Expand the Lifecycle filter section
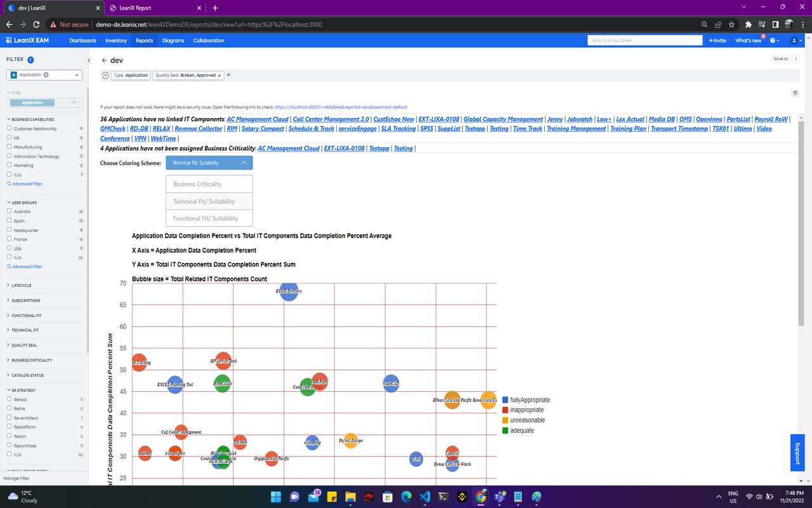This screenshot has width=812, height=508. (x=21, y=286)
